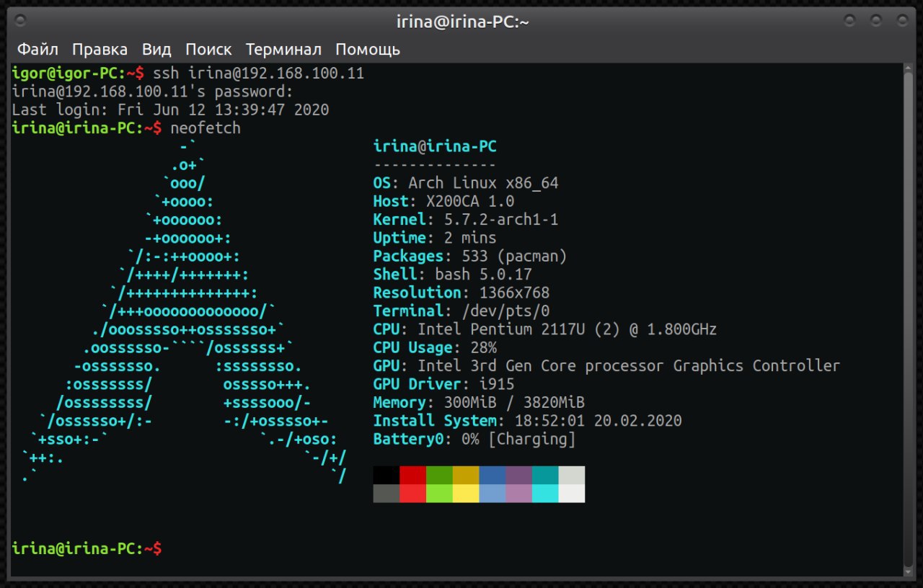Open the Помощь menu
923x588 pixels.
click(368, 50)
